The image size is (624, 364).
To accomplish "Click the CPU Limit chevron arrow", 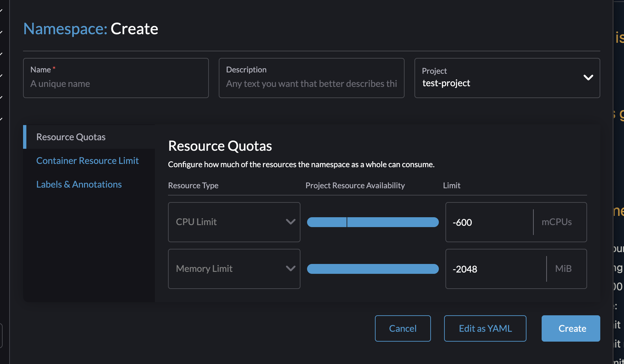I will (290, 222).
